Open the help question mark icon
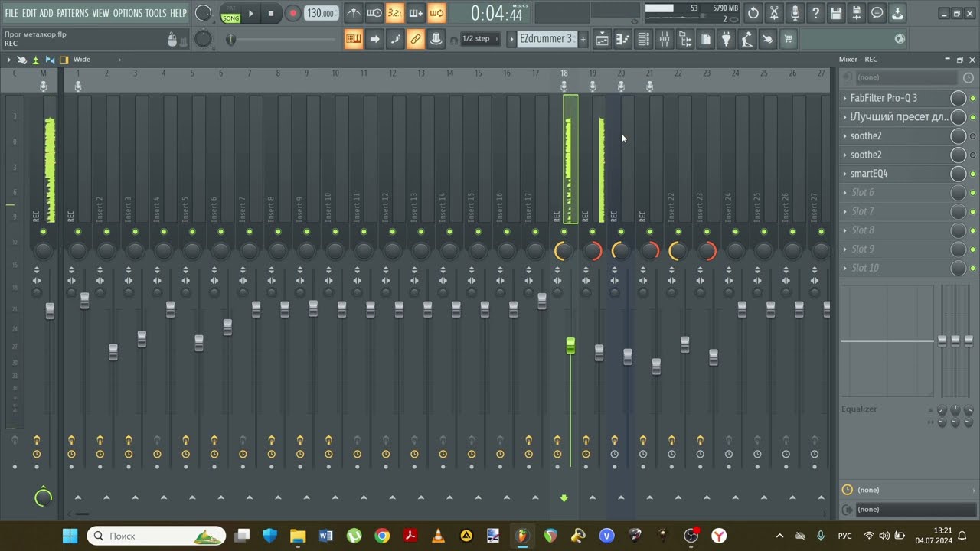980x551 pixels. 815,13
